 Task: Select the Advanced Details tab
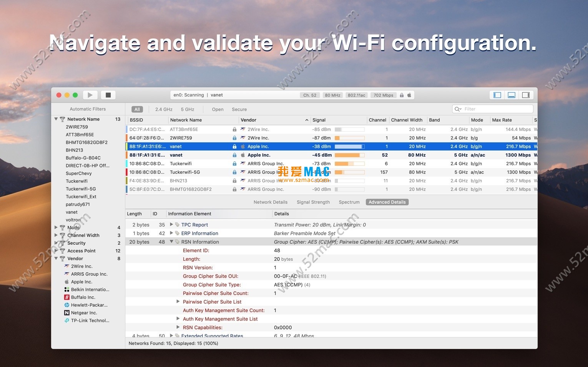click(387, 202)
